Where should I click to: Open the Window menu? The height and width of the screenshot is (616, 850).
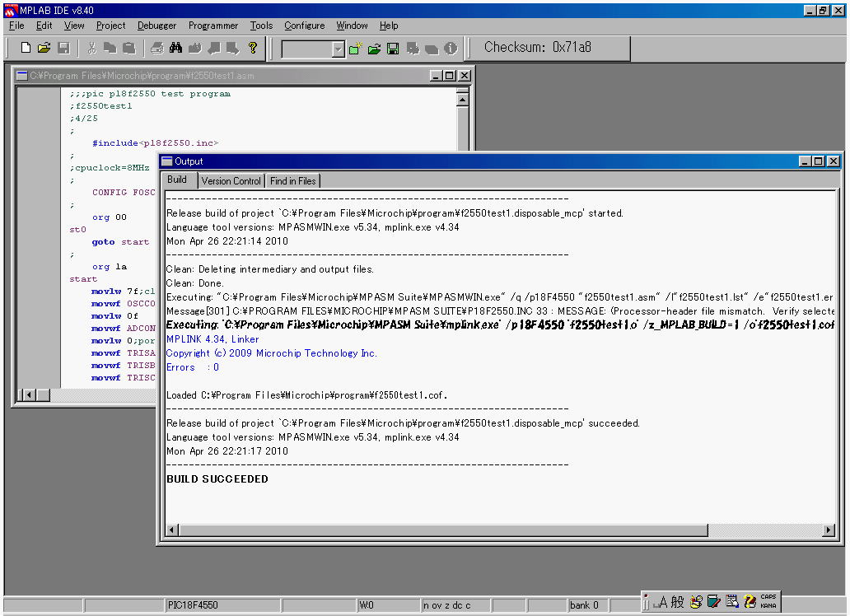click(x=352, y=26)
